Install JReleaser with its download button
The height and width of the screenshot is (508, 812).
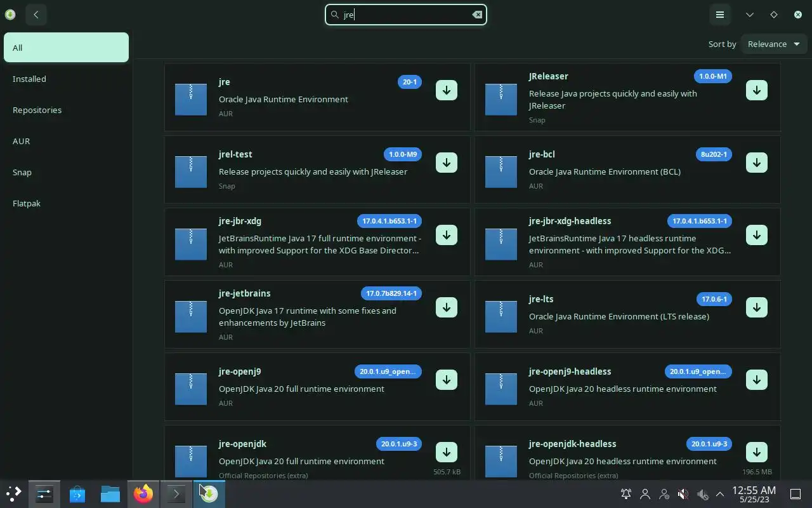pos(757,90)
